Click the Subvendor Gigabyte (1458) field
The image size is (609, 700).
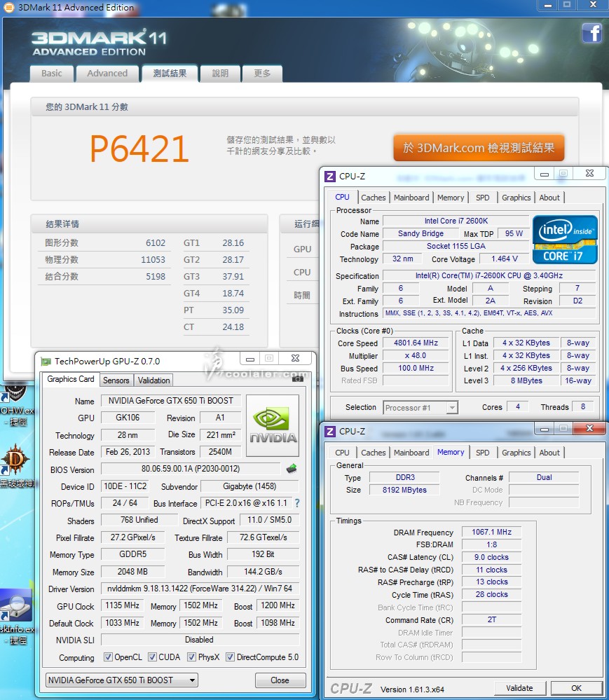point(249,486)
